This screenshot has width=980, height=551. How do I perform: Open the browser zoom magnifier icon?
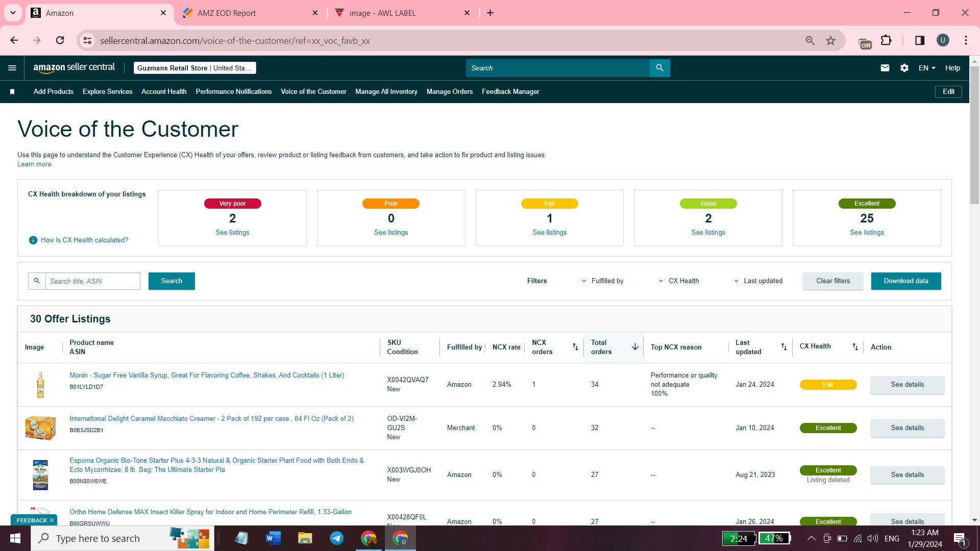pos(810,40)
